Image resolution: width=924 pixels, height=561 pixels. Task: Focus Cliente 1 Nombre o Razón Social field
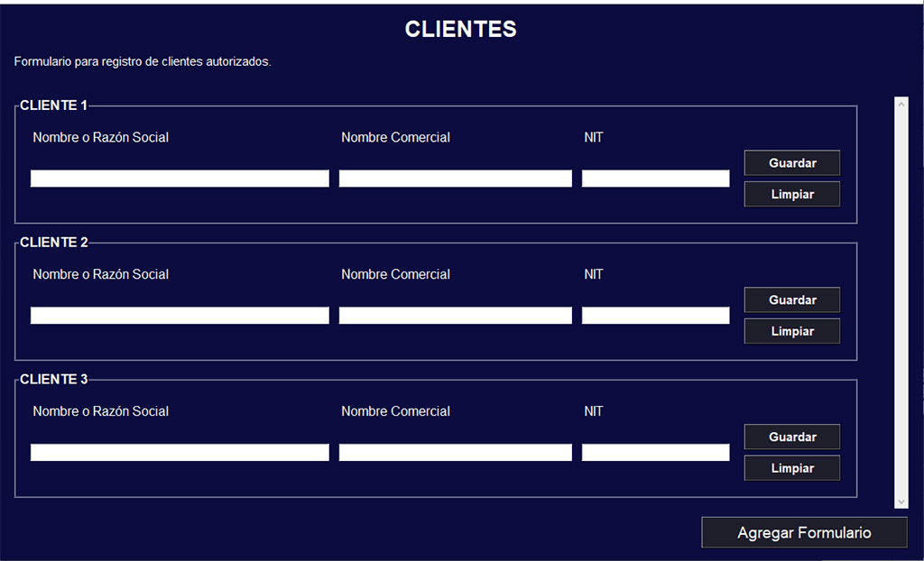coord(180,179)
